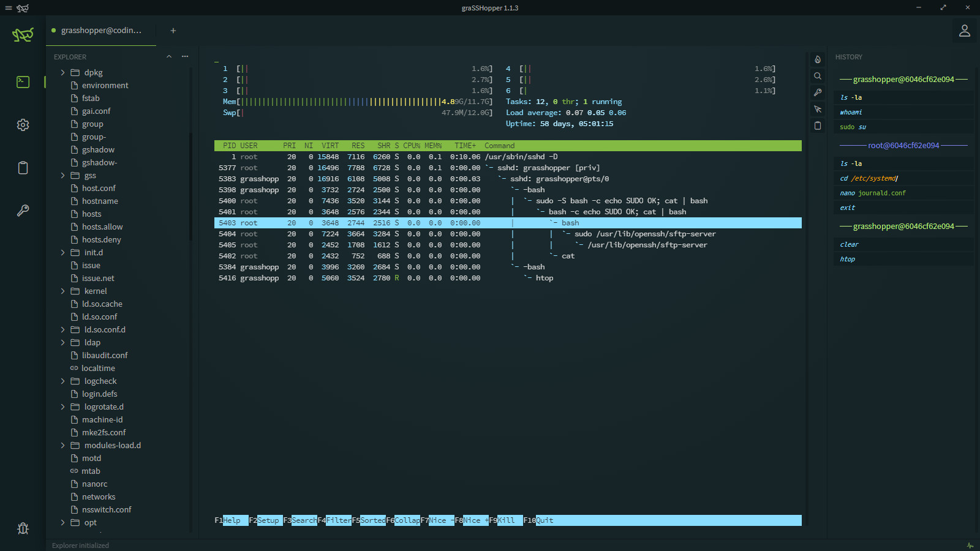Click the bug report icon
980x551 pixels.
coord(23,528)
